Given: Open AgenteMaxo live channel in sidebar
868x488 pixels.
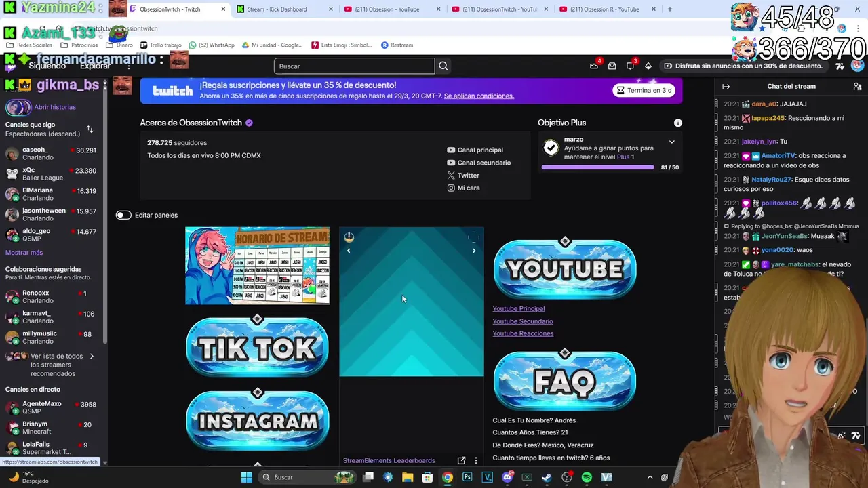Looking at the screenshot, I should click(52, 407).
